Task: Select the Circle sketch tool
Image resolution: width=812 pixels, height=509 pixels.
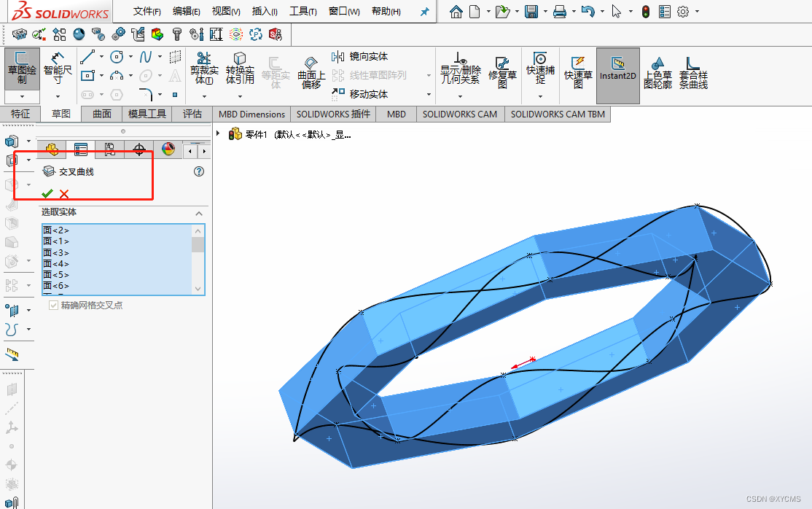Action: 117,56
